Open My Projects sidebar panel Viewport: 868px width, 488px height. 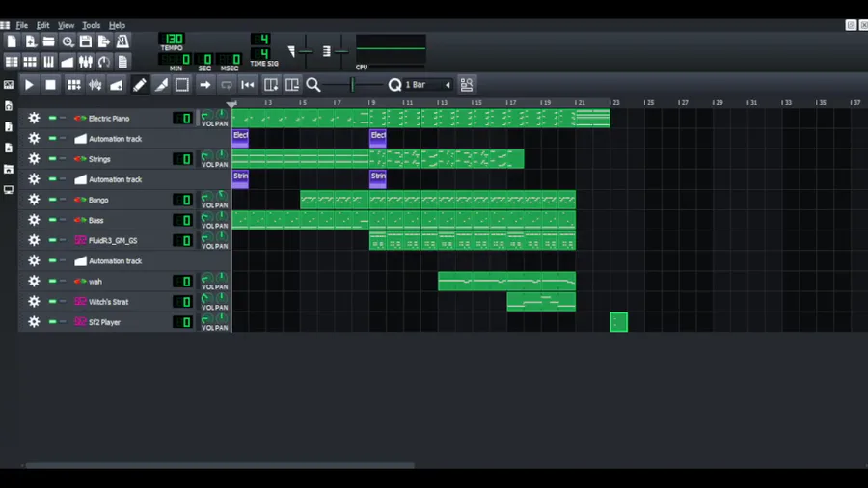point(9,106)
